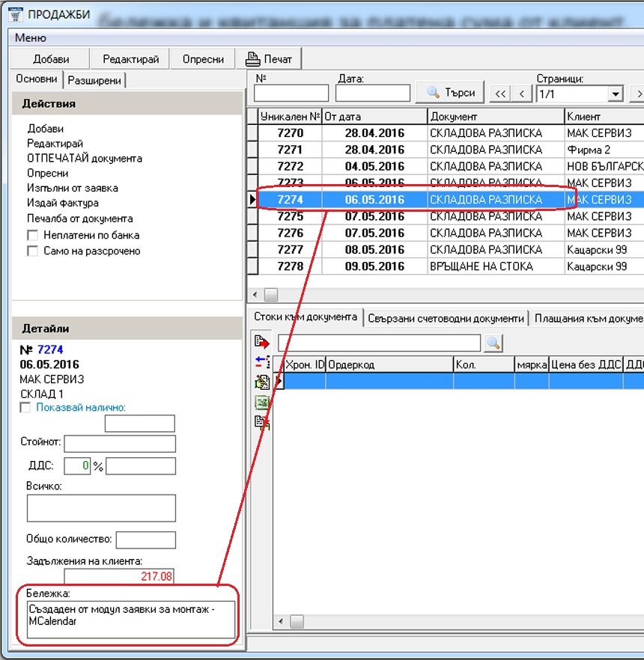Click the Редактирай toolbar button
Viewport: 644px width, 660px height.
[x=130, y=59]
